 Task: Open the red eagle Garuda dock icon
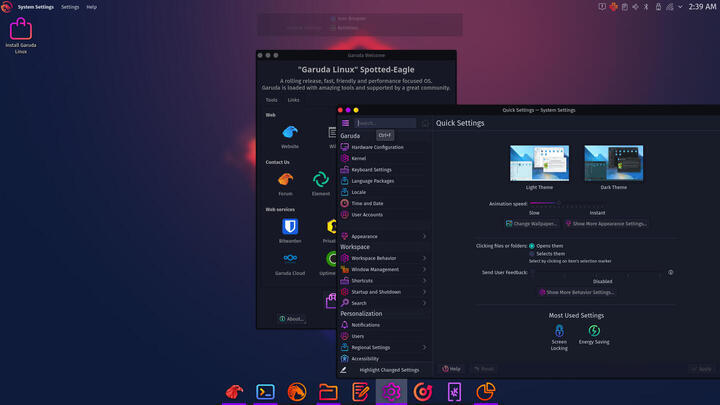(x=234, y=392)
